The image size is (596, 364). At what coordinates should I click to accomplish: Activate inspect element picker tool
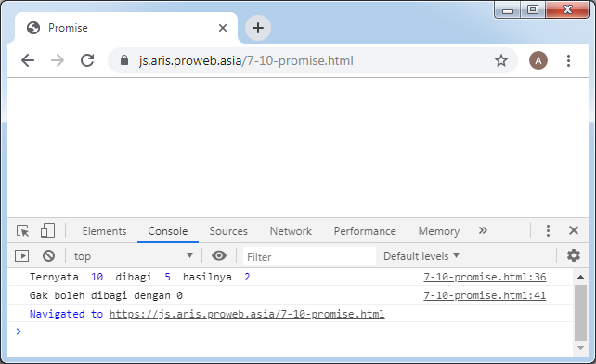tap(22, 231)
